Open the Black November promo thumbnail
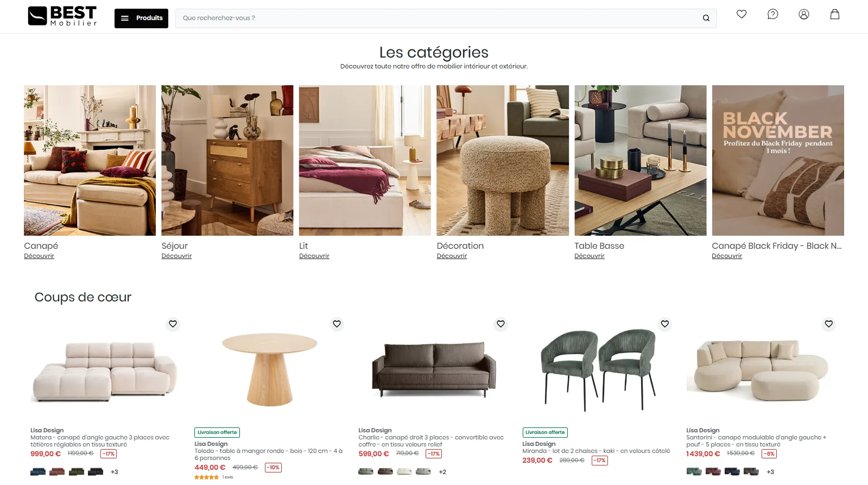The image size is (868, 485). click(778, 160)
